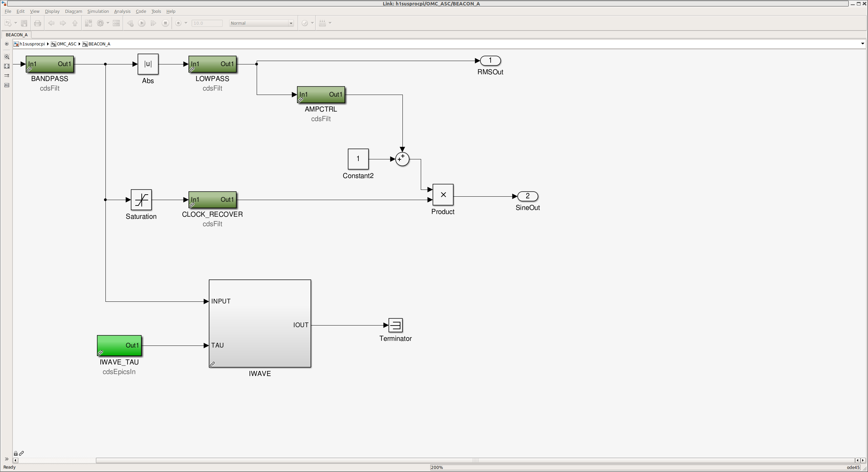Open the Code menu
Screen dimensions: 868x472
[x=141, y=11]
